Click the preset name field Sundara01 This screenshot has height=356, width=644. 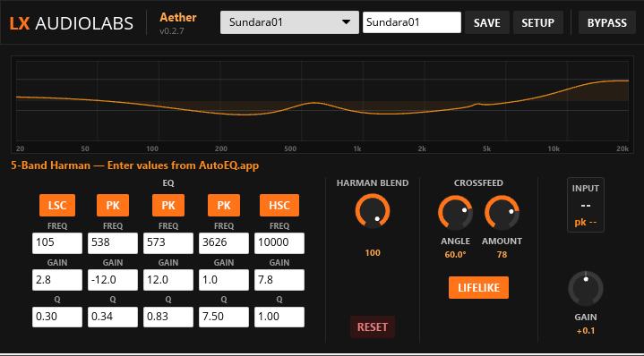point(411,22)
